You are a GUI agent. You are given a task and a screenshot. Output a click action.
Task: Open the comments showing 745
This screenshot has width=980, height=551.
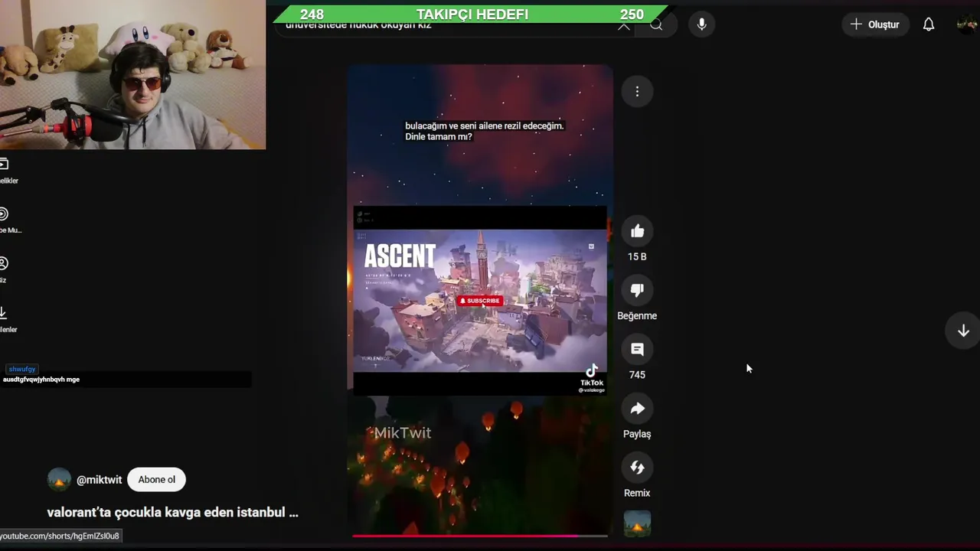637,349
